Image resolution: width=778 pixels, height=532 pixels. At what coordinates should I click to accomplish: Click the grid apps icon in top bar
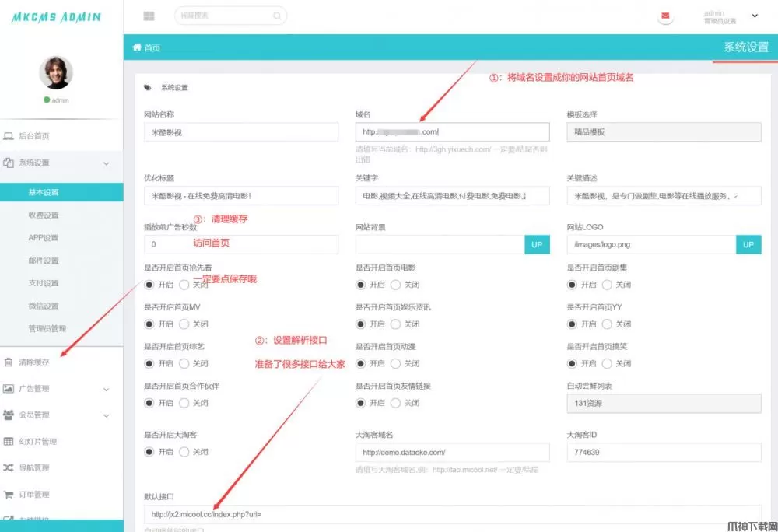tap(149, 16)
